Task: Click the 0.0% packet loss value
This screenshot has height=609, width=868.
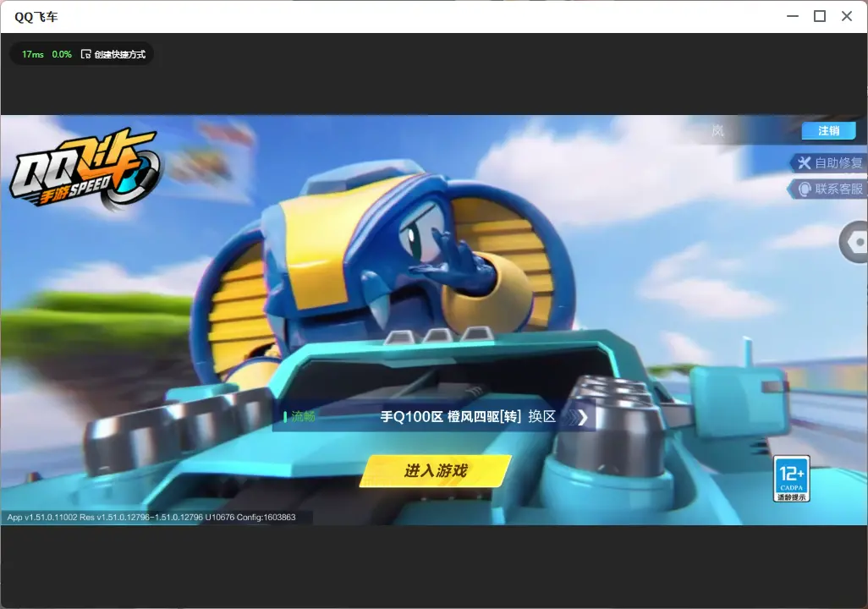Action: [62, 54]
